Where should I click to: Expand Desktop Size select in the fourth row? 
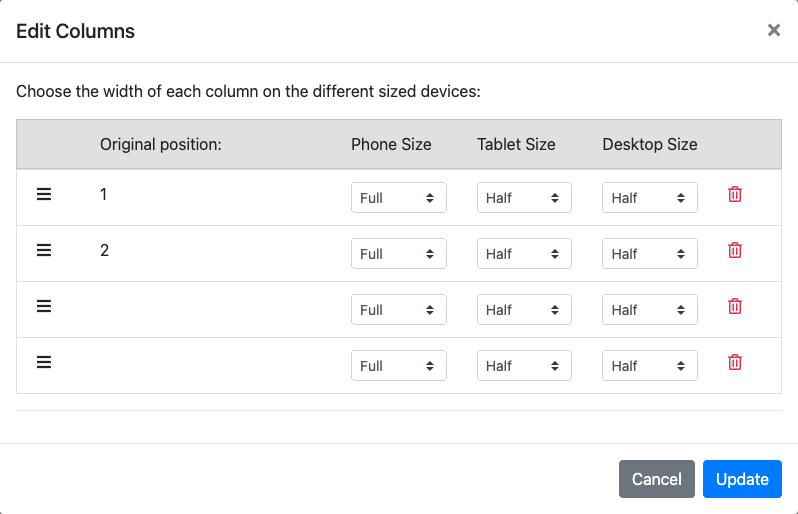[x=649, y=366]
